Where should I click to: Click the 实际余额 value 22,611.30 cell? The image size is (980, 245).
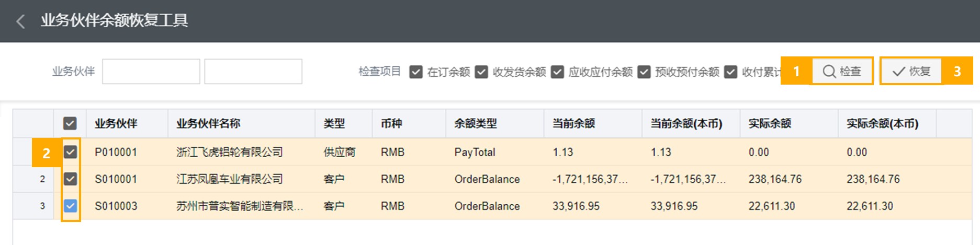(789, 206)
